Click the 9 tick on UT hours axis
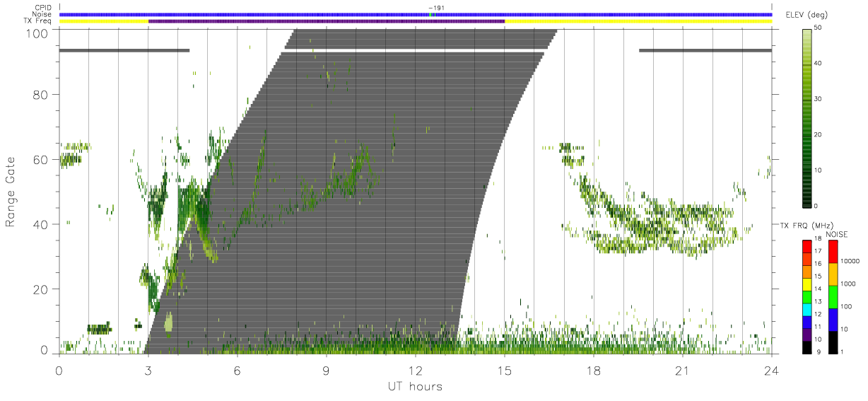The width and height of the screenshot is (868, 401). (x=326, y=370)
